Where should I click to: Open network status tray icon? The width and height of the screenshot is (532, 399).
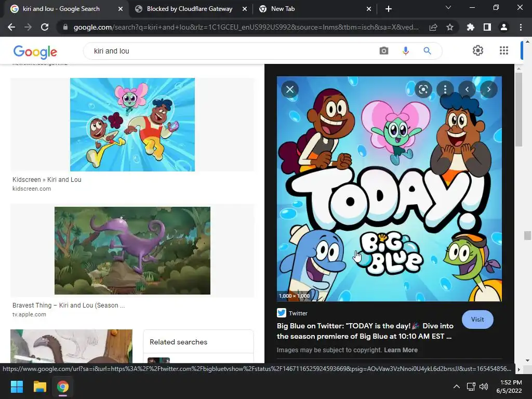471,387
